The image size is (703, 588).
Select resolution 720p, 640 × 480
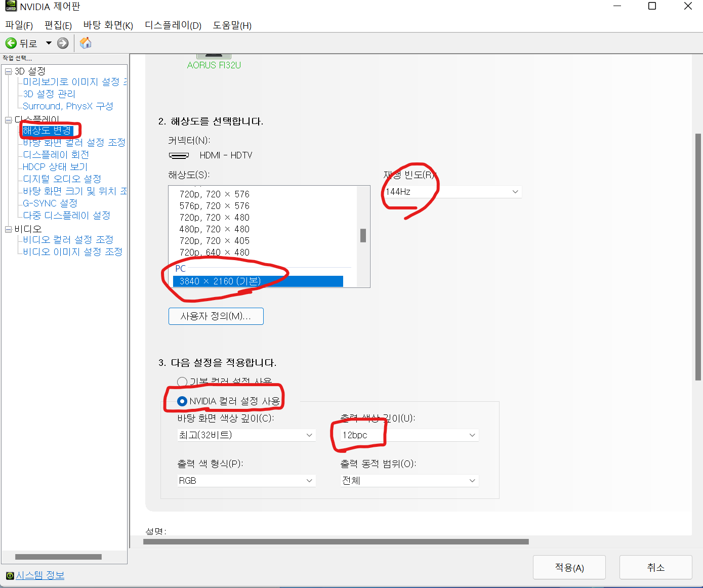point(215,253)
